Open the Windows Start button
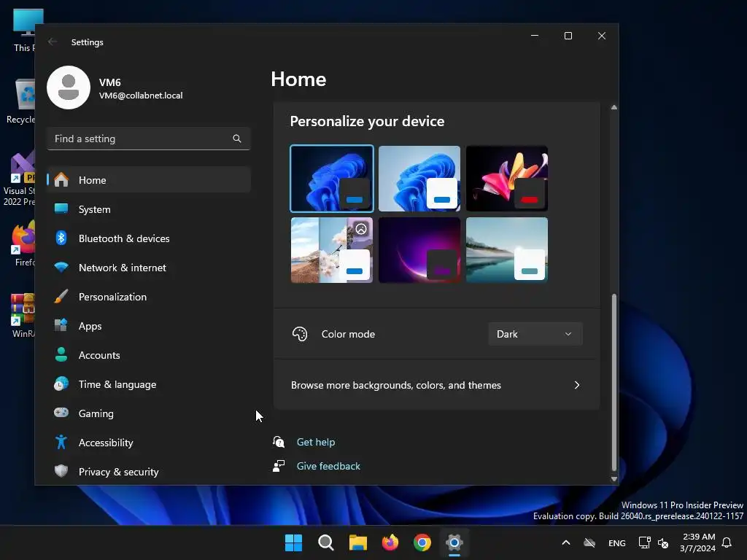 coord(293,542)
